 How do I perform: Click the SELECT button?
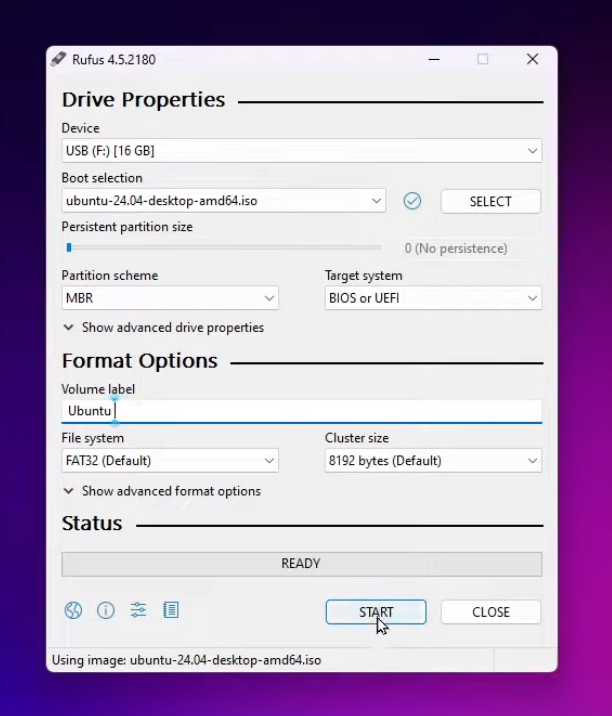click(x=491, y=201)
